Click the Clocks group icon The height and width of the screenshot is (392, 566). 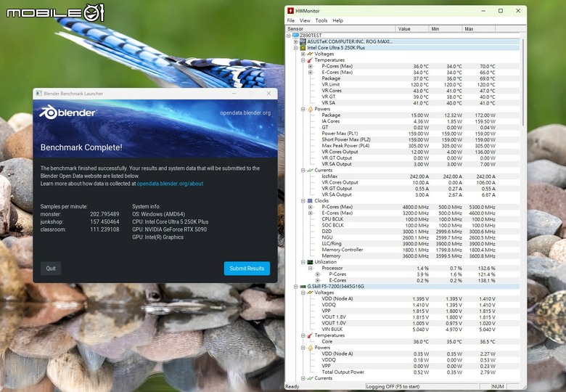(310, 200)
